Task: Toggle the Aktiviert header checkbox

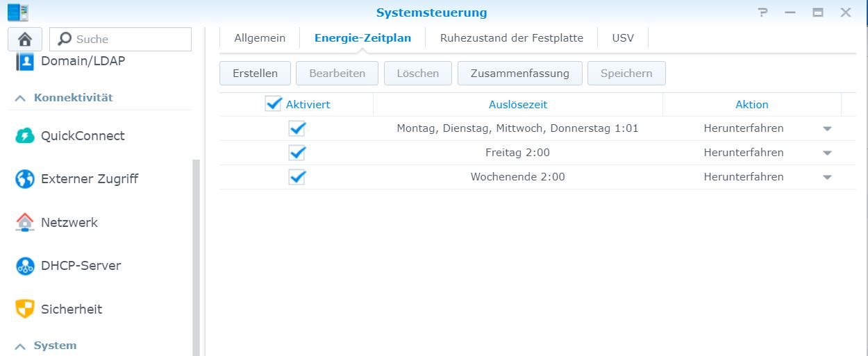Action: pyautogui.click(x=274, y=104)
